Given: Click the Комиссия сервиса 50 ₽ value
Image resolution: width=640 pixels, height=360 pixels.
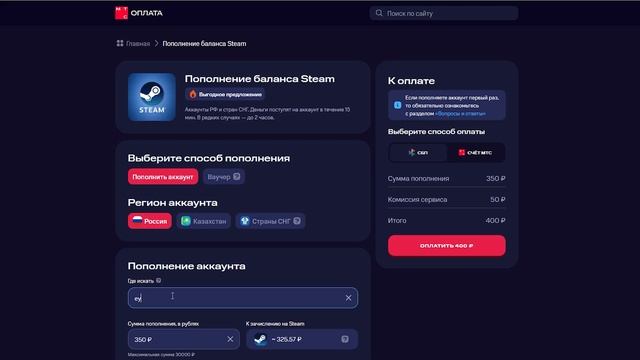Looking at the screenshot, I should pos(498,200).
